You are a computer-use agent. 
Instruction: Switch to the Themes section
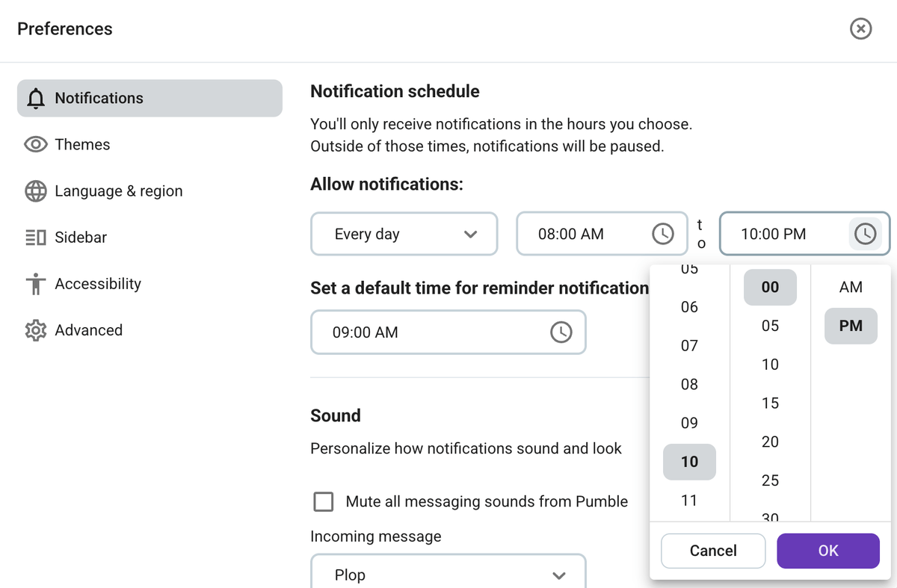81,144
